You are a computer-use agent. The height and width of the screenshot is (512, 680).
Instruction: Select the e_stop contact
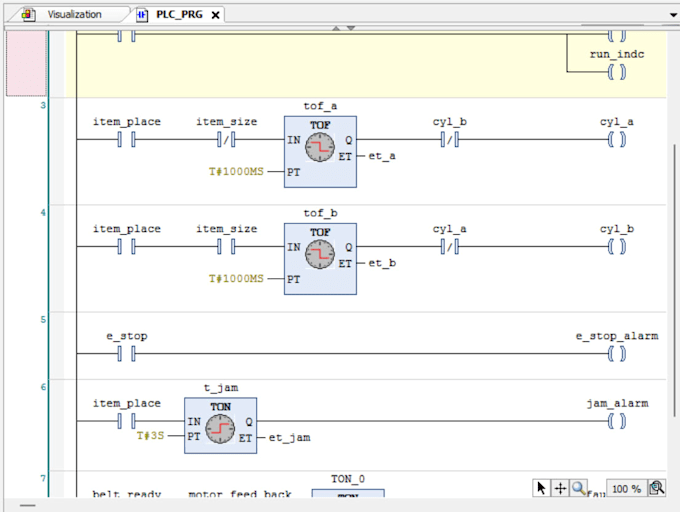[126, 354]
